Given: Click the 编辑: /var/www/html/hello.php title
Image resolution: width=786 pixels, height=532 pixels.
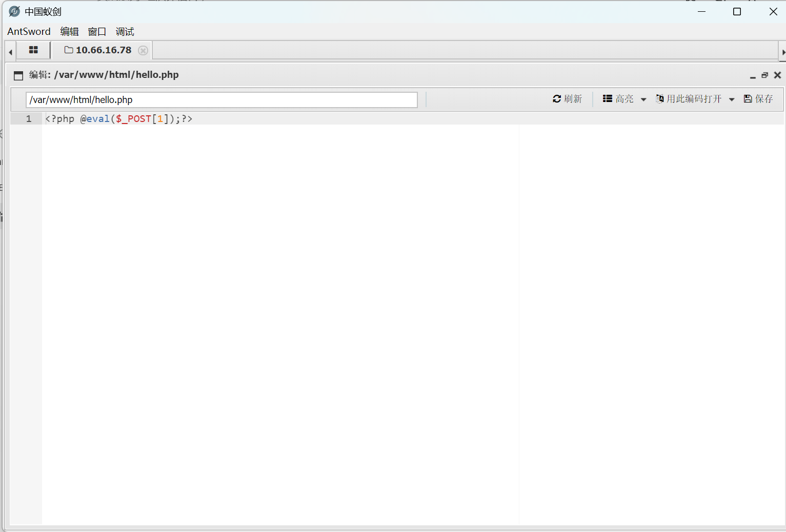Looking at the screenshot, I should click(x=104, y=75).
